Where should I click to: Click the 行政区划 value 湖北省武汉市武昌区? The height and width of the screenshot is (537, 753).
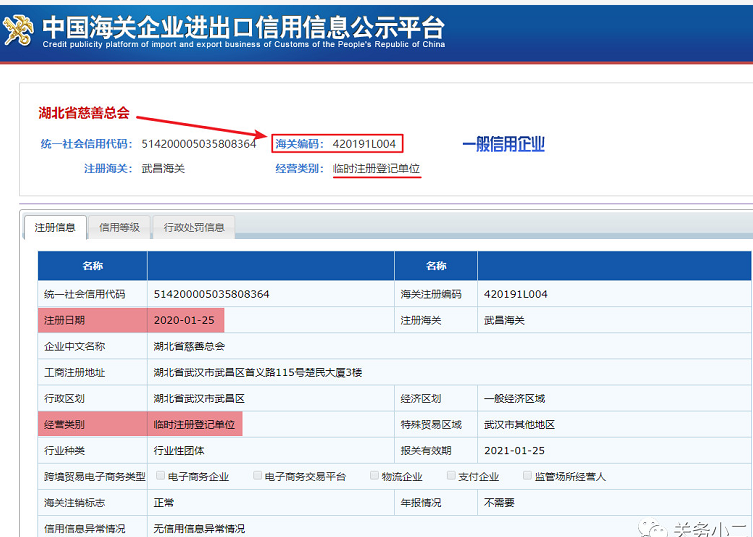click(x=199, y=399)
